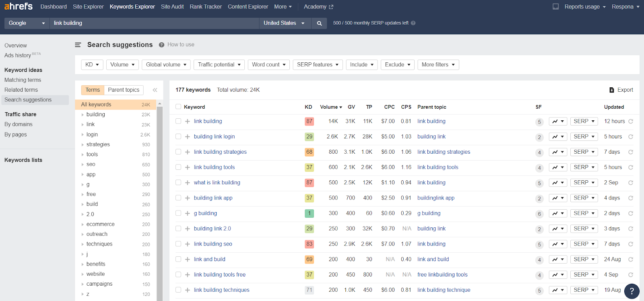This screenshot has width=644, height=301.
Task: Check the link building row checkbox
Action: pyautogui.click(x=178, y=121)
